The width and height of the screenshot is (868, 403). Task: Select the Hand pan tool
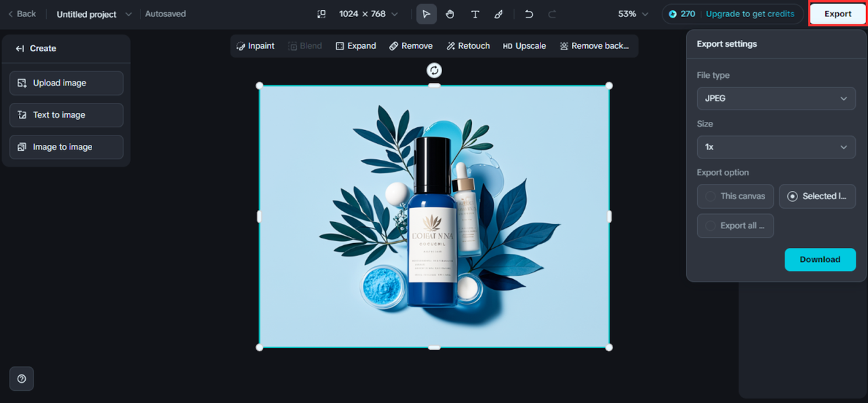click(x=450, y=14)
